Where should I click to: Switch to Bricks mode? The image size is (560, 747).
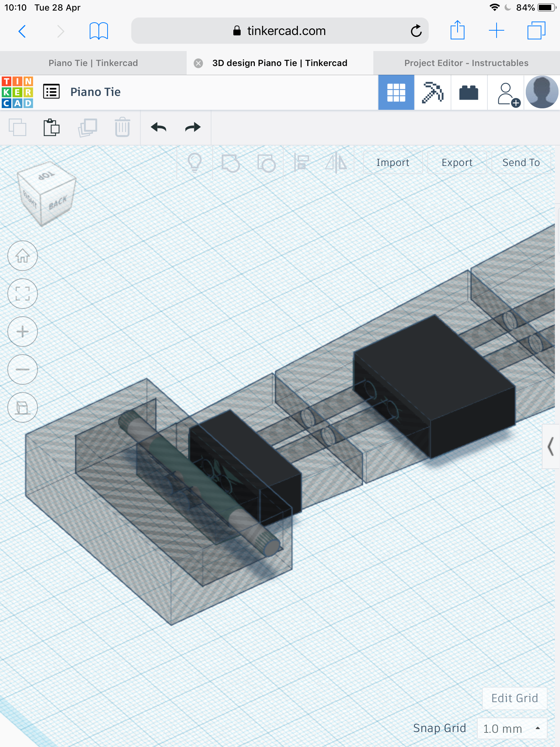469,93
